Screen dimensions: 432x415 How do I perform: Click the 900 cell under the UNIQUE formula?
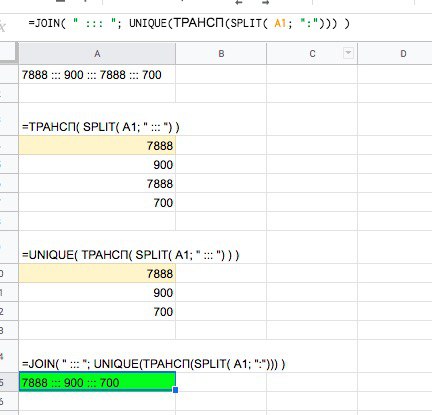tap(97, 293)
